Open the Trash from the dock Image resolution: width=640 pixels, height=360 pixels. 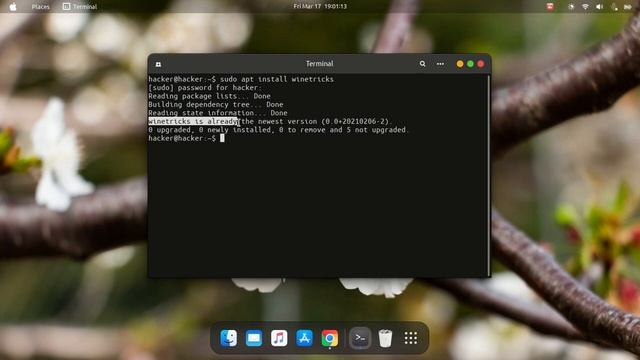pyautogui.click(x=385, y=338)
